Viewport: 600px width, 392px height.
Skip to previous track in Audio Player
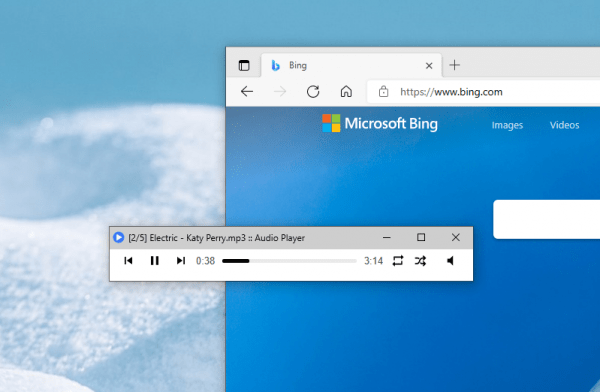(x=128, y=261)
